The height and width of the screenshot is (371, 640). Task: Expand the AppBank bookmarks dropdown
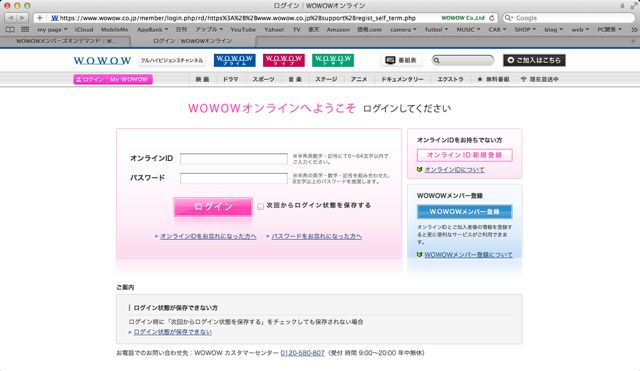pyautogui.click(x=152, y=29)
